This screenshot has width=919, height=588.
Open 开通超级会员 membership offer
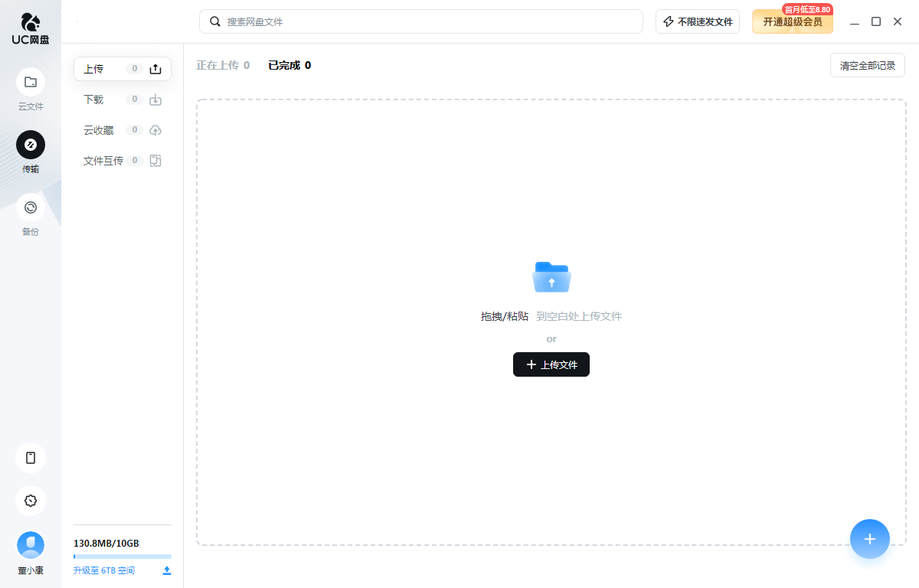pos(792,21)
